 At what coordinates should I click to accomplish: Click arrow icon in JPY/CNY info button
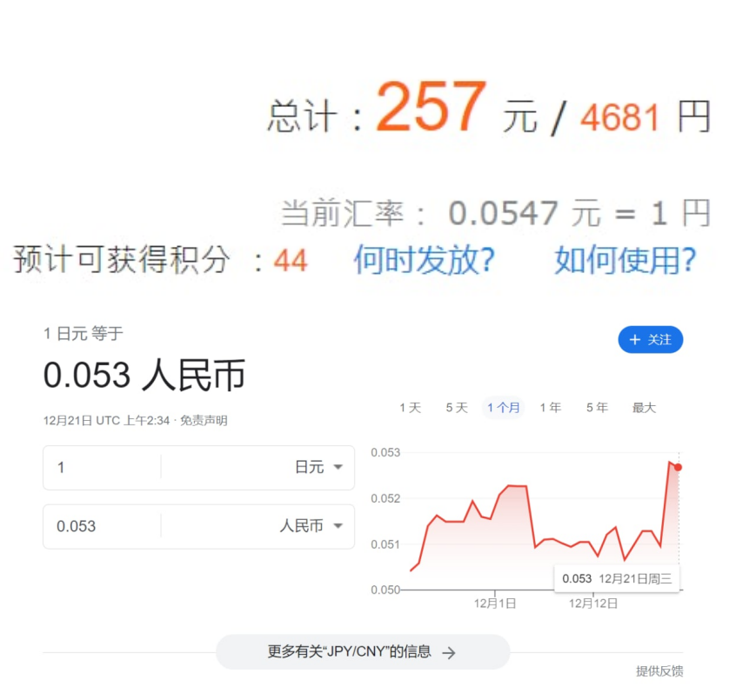[449, 653]
